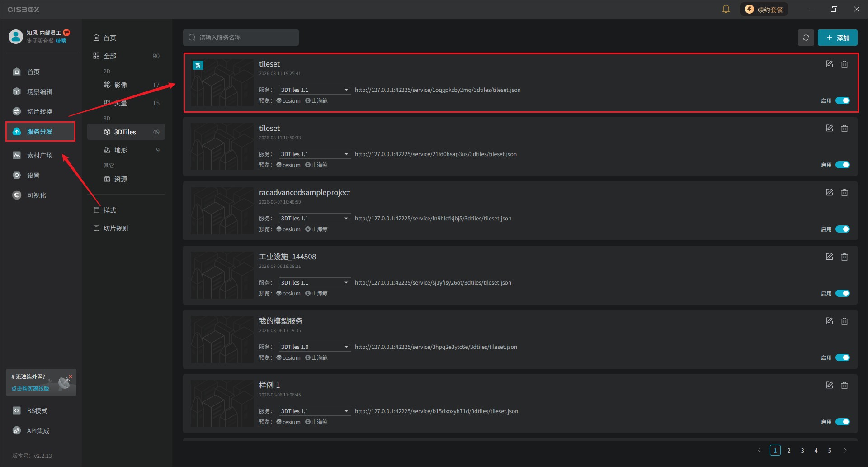
Task: Open 切片转换 in the sidebar
Action: click(39, 111)
